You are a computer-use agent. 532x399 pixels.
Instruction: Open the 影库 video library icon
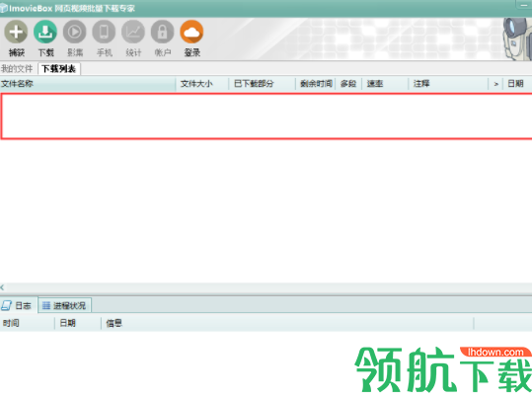coord(75,32)
